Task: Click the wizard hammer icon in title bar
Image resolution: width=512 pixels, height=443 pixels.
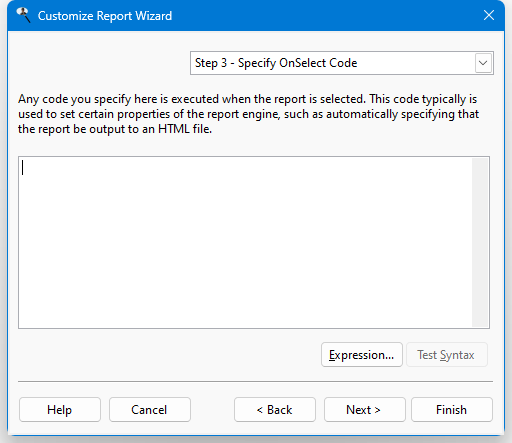Action: pyautogui.click(x=23, y=15)
